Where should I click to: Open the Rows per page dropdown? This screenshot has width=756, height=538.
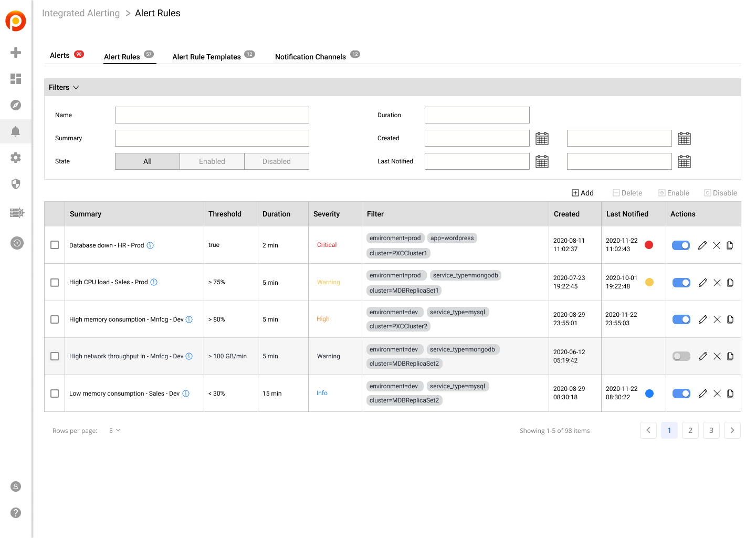point(114,430)
